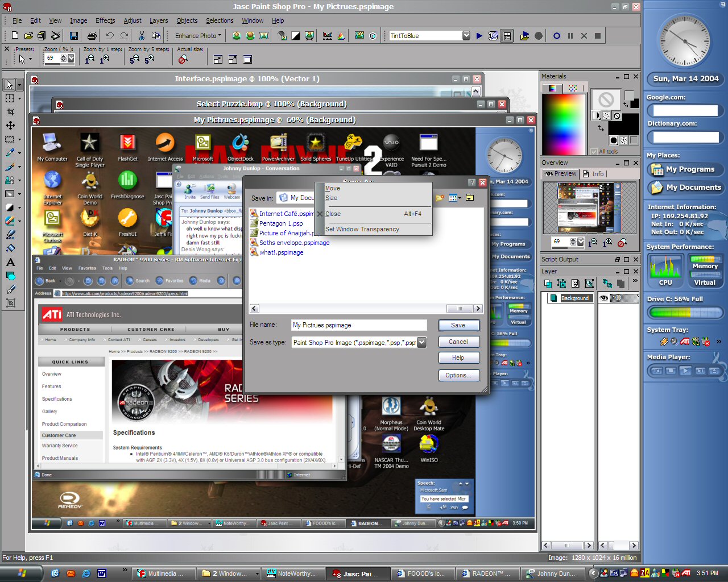The width and height of the screenshot is (728, 582).
Task: Run the selected TintToBlue script
Action: (479, 36)
